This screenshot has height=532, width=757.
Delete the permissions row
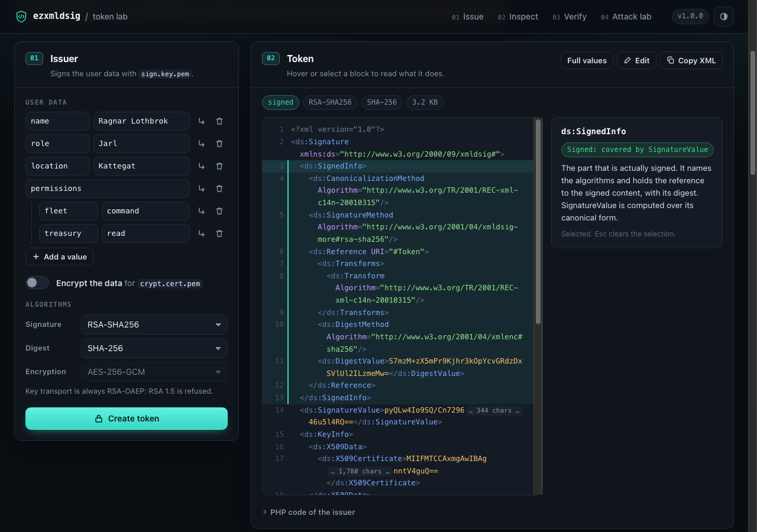pos(219,189)
